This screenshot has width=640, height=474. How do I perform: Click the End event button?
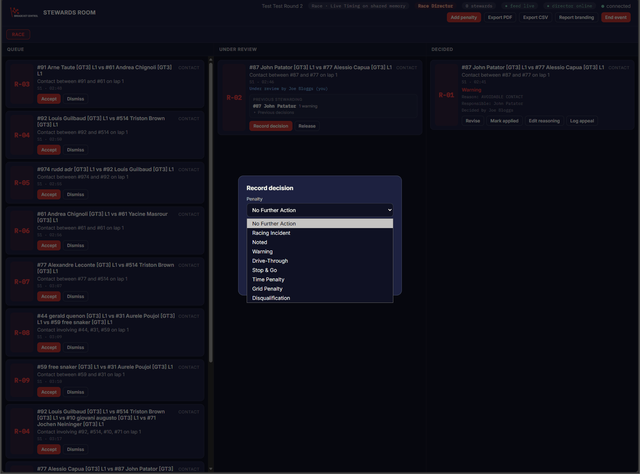click(x=616, y=17)
